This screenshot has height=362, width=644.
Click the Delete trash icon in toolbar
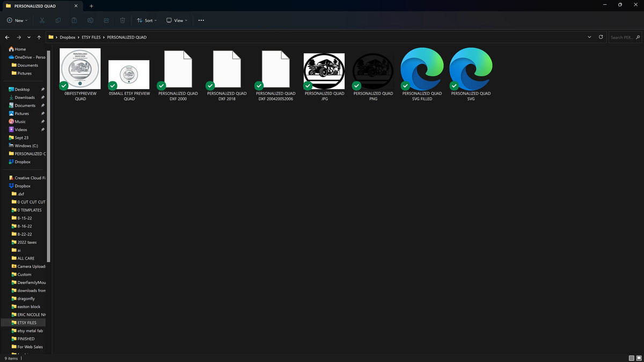click(122, 20)
